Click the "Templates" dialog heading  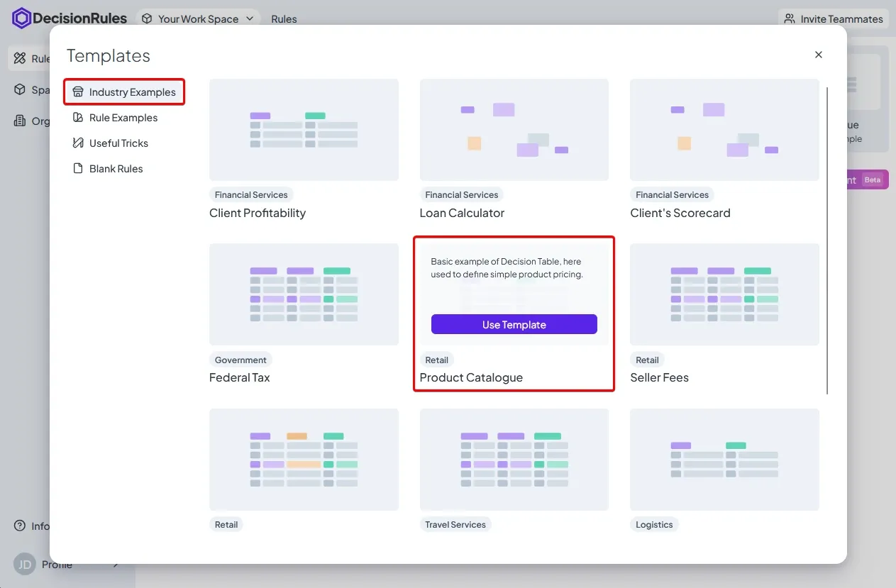[x=109, y=56]
